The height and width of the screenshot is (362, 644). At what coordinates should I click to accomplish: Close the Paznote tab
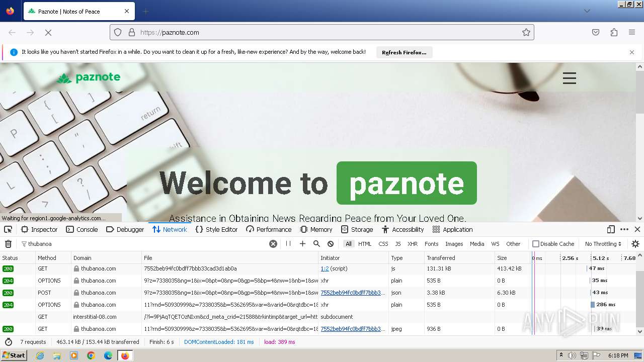(x=127, y=11)
